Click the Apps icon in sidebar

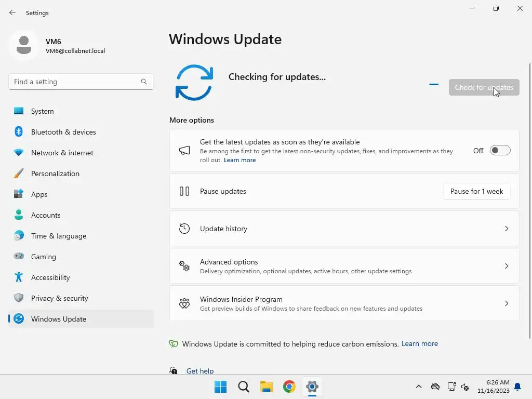click(x=19, y=194)
